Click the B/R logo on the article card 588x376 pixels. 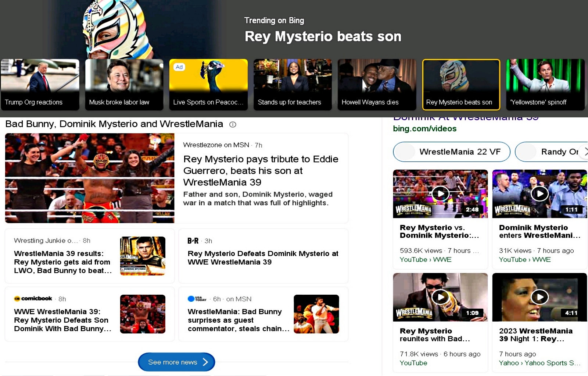[x=193, y=241]
